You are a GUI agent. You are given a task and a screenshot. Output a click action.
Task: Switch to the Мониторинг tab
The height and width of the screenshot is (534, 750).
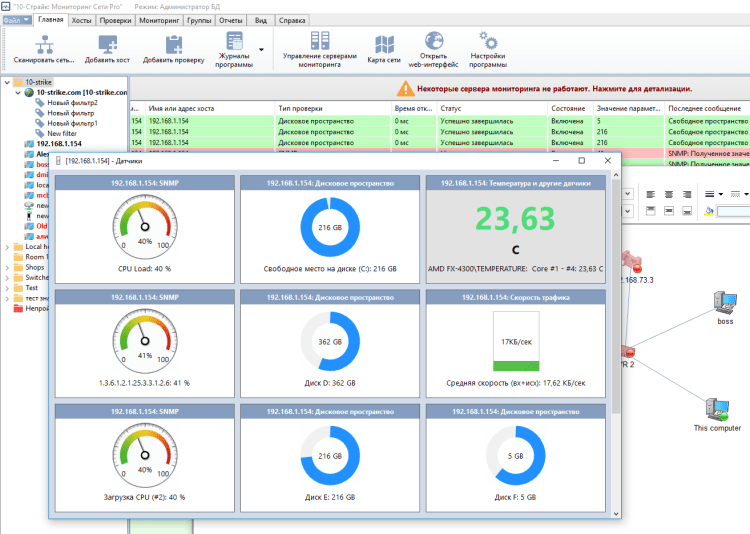point(159,19)
